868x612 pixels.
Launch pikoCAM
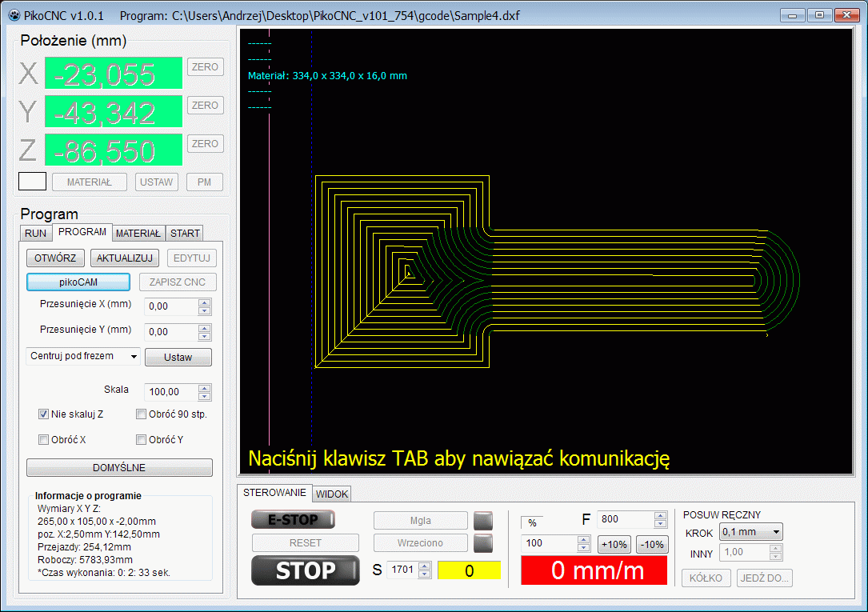click(x=78, y=282)
